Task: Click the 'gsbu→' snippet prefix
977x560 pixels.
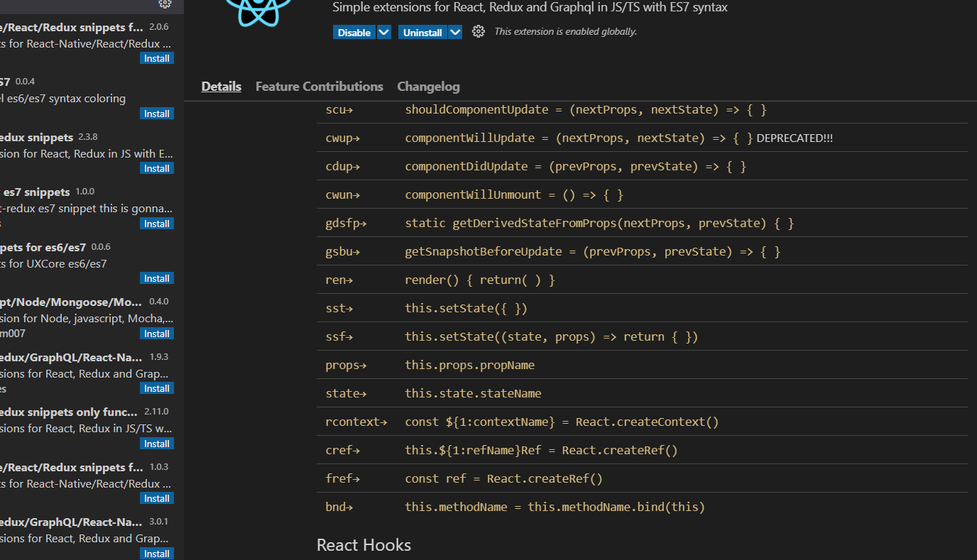Action: tap(343, 252)
